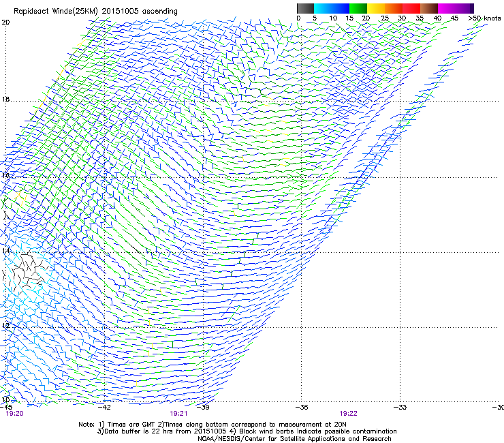Click the title text "Rapidsact Winds(25KM) 20151005 ascending"
This screenshot has height=443, width=504.
click(95, 12)
